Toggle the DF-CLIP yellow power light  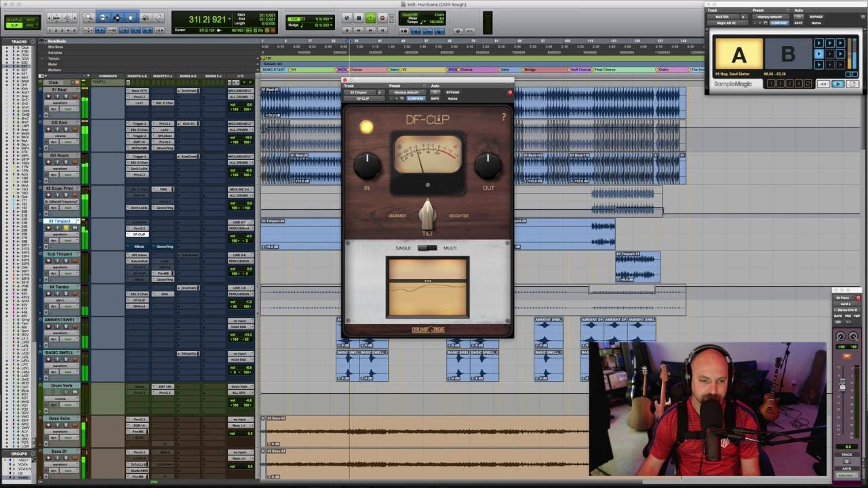[366, 126]
